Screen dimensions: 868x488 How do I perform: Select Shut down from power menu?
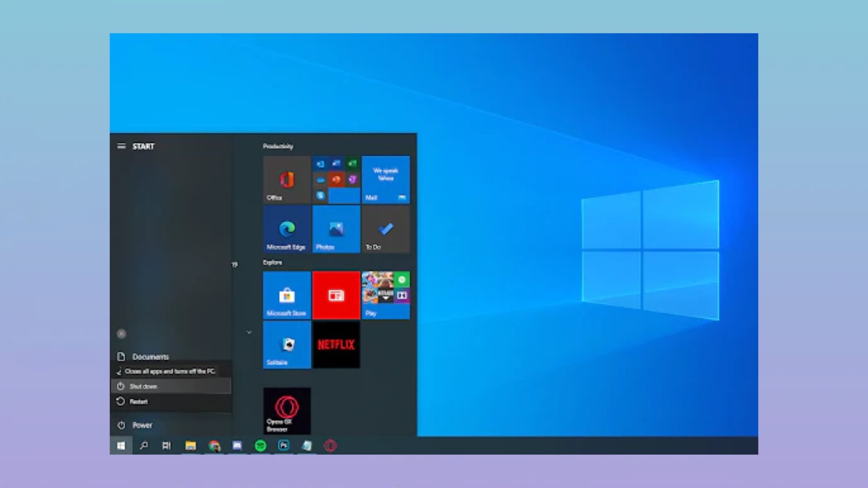pos(171,386)
